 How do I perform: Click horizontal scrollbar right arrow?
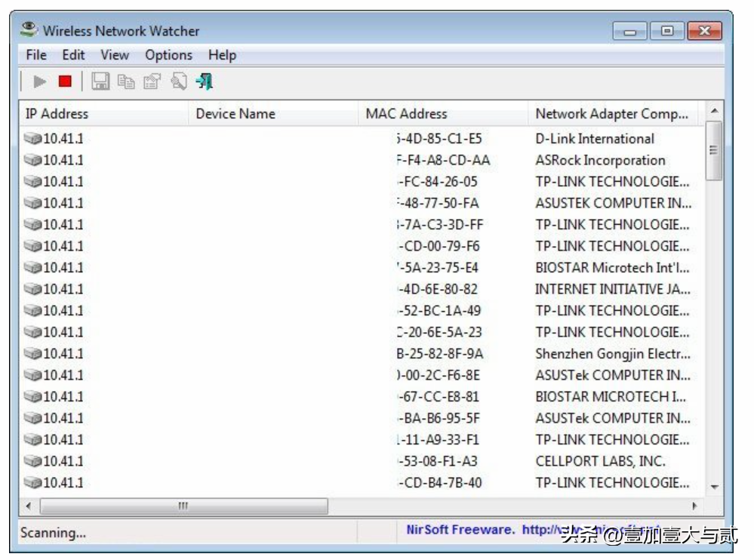[694, 506]
